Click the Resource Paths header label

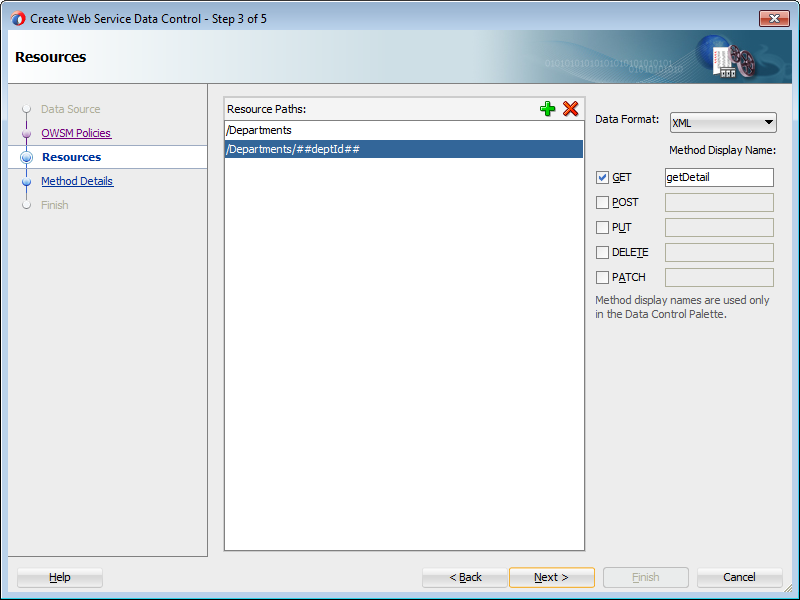[x=266, y=109]
